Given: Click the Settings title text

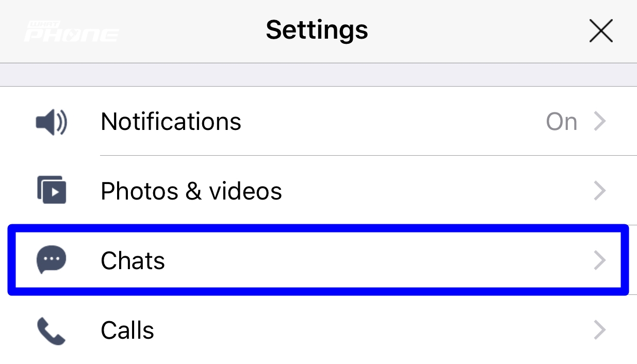Looking at the screenshot, I should click(x=317, y=30).
